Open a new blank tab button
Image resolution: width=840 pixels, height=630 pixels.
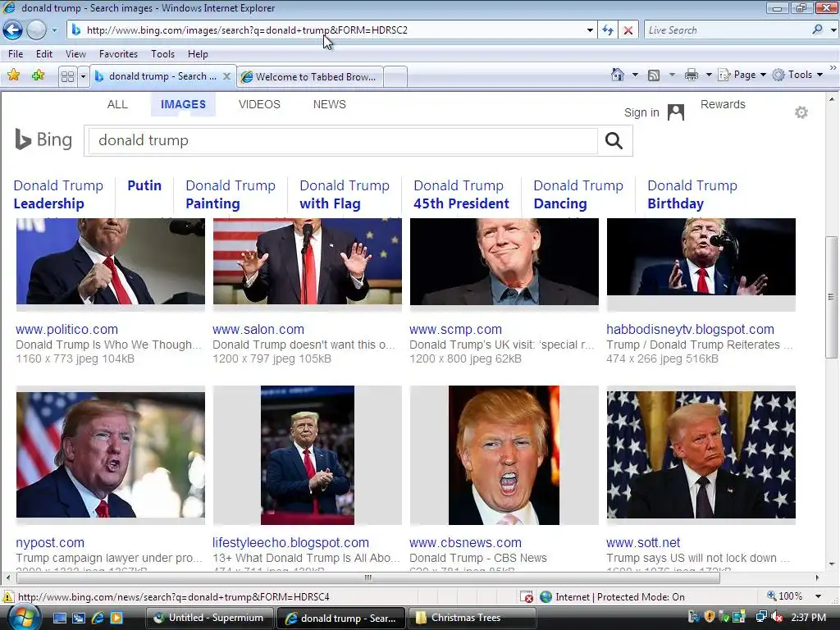(x=395, y=76)
